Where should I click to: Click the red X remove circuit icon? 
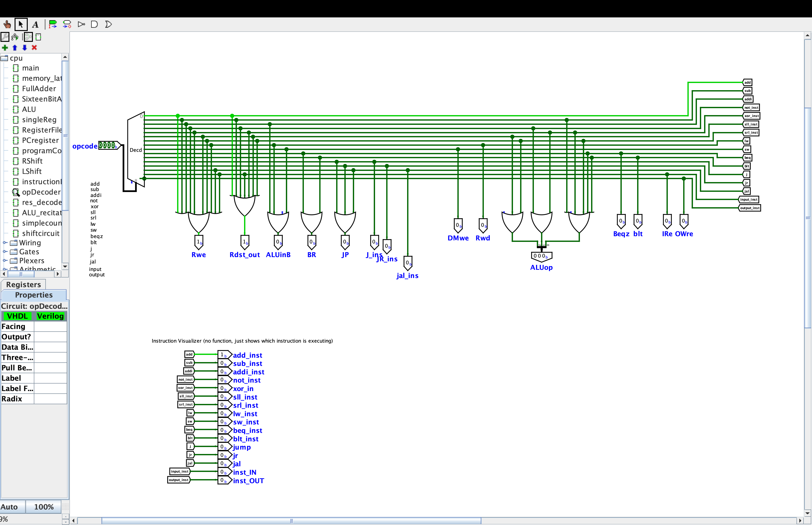click(x=34, y=48)
